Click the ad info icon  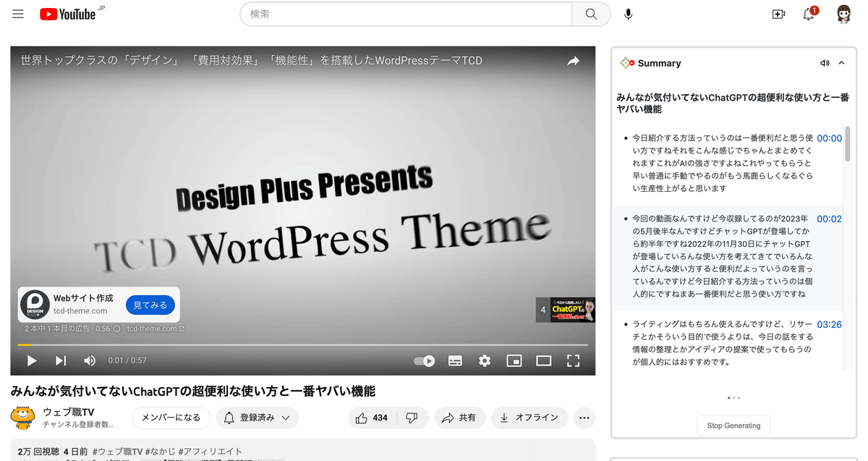point(116,329)
